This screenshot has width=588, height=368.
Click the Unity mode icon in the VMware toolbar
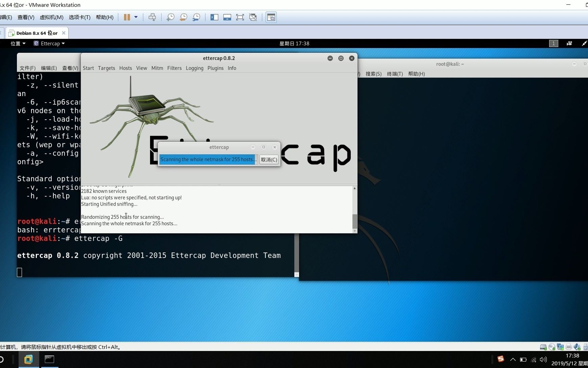coord(253,17)
